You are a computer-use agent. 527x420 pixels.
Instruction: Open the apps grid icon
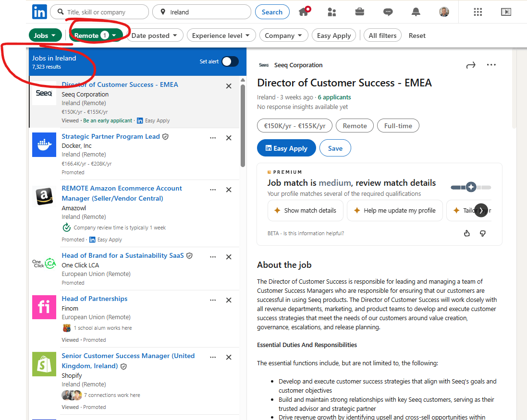click(478, 12)
